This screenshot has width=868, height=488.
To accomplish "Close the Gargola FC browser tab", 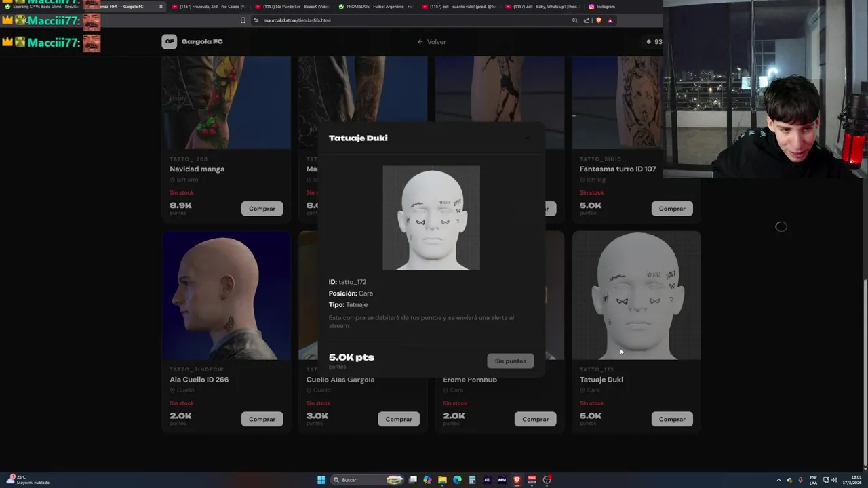I will pyautogui.click(x=161, y=7).
